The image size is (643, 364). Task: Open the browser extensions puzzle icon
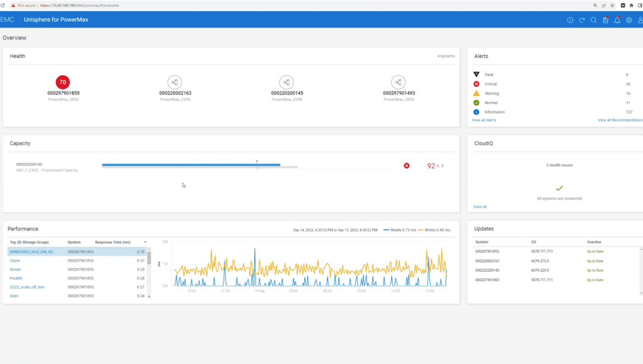[x=631, y=5]
